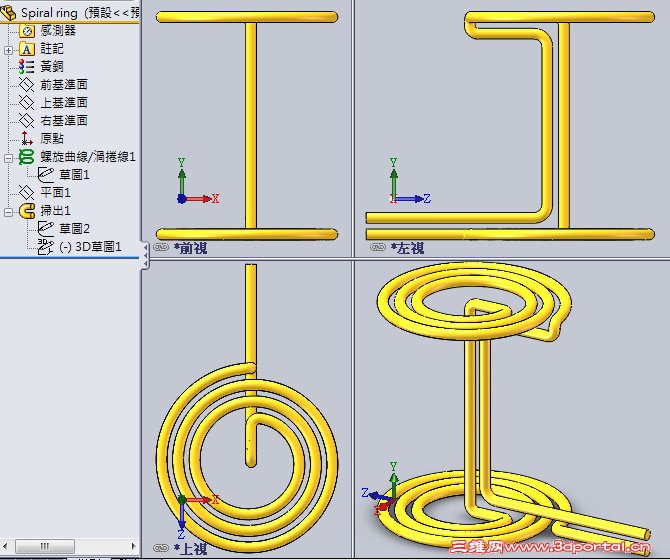This screenshot has height=560, width=670.
Task: Select 草圖1 under the helix feature
Action: [x=74, y=175]
